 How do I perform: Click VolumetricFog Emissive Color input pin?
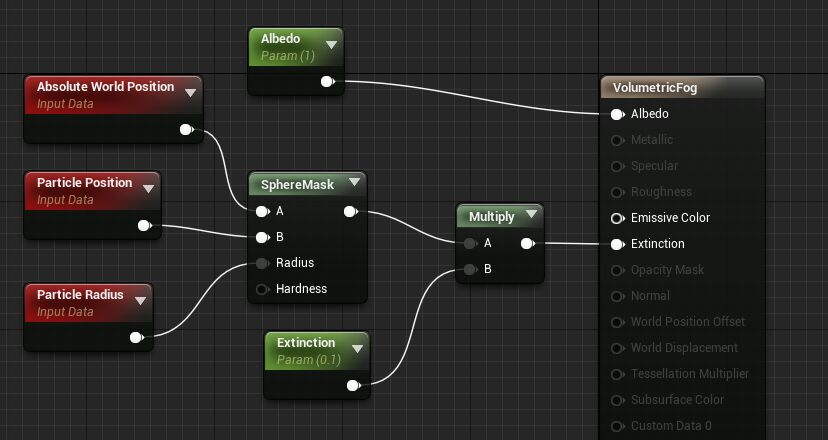617,218
